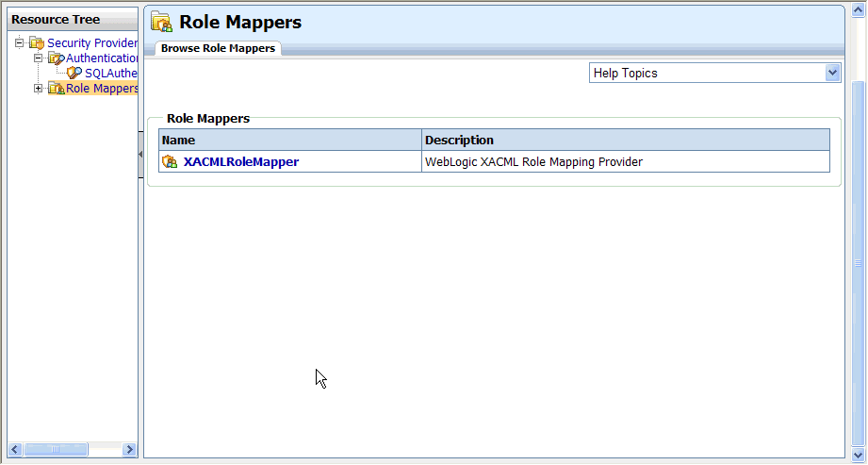Expand the Role Mappers tree node

(x=39, y=88)
